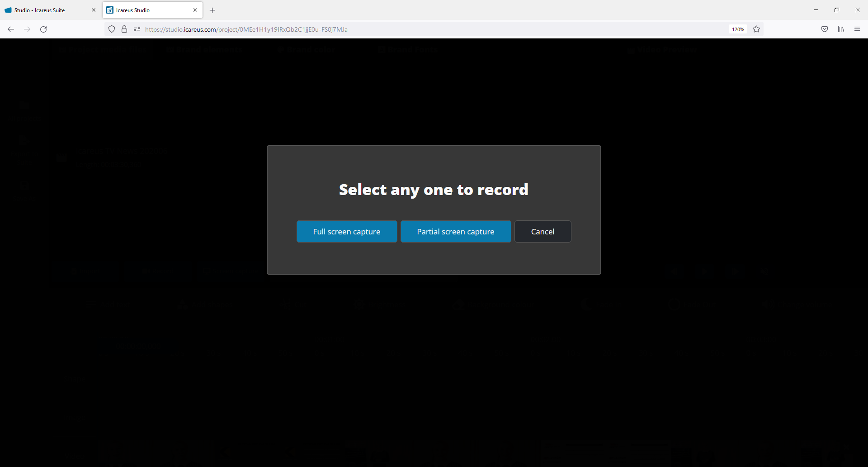Choose Partial screen capture option

tap(456, 232)
